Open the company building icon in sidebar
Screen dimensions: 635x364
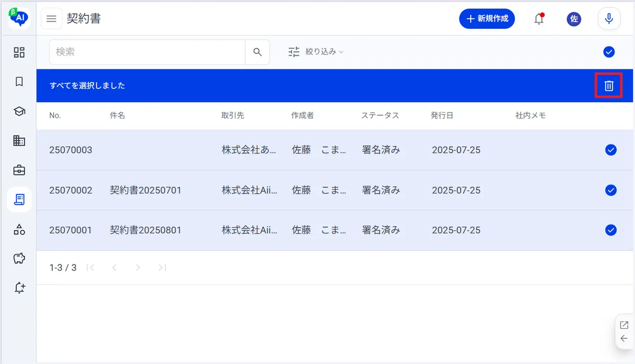pyautogui.click(x=19, y=141)
